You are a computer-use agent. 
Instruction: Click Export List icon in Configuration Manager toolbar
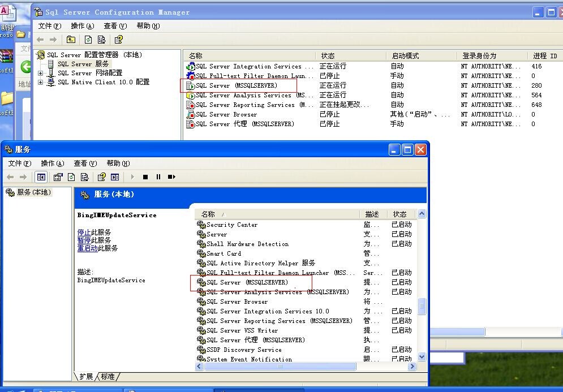tap(102, 40)
